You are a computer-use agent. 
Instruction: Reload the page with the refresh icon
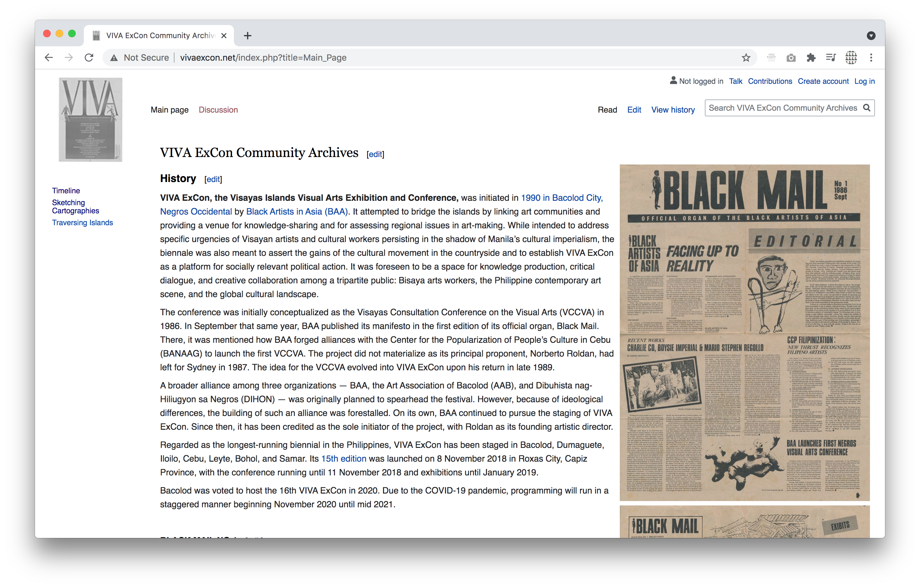[x=89, y=58]
